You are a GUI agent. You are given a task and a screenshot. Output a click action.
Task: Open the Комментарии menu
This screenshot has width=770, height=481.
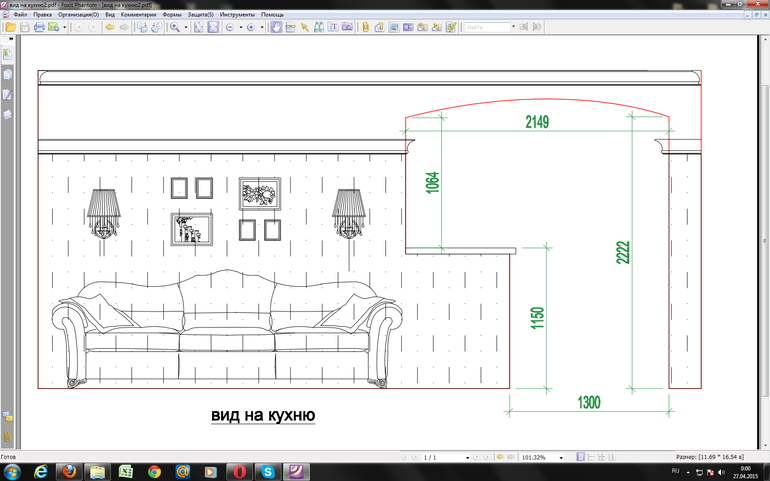coord(137,16)
